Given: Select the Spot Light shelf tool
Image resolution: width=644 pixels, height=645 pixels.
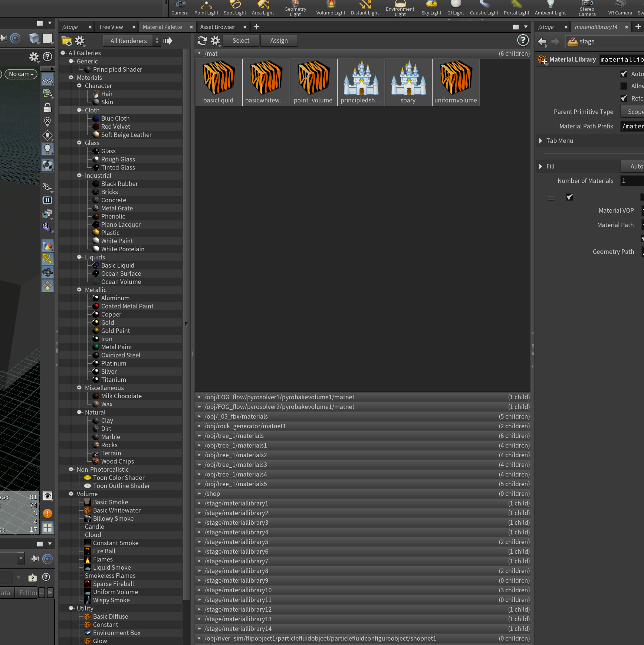Looking at the screenshot, I should (x=235, y=8).
